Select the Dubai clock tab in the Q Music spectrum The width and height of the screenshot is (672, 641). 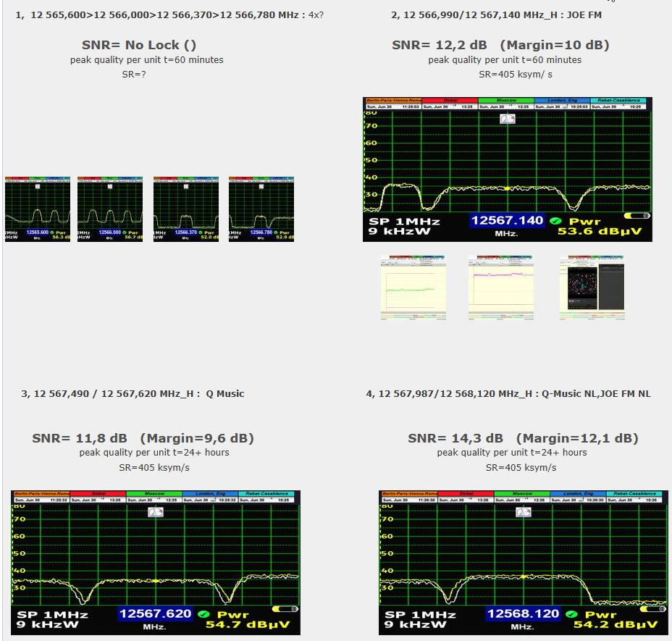click(x=97, y=494)
